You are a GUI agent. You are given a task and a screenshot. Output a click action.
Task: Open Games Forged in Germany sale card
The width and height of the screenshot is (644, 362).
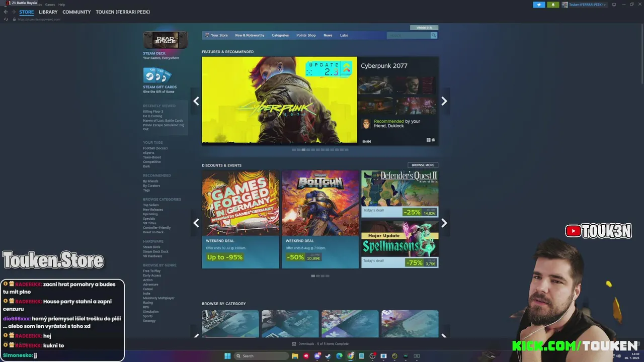pyautogui.click(x=240, y=219)
